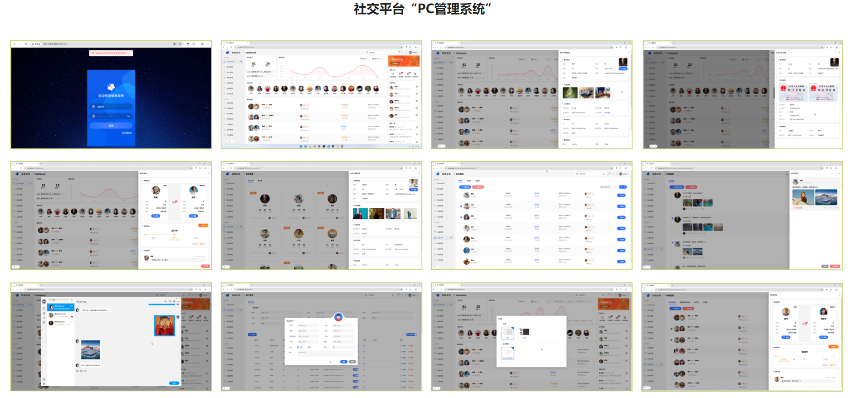Screen dimensions: 868x398
Task: Click the pink heart between matched couple avatars
Action: coord(175,202)
